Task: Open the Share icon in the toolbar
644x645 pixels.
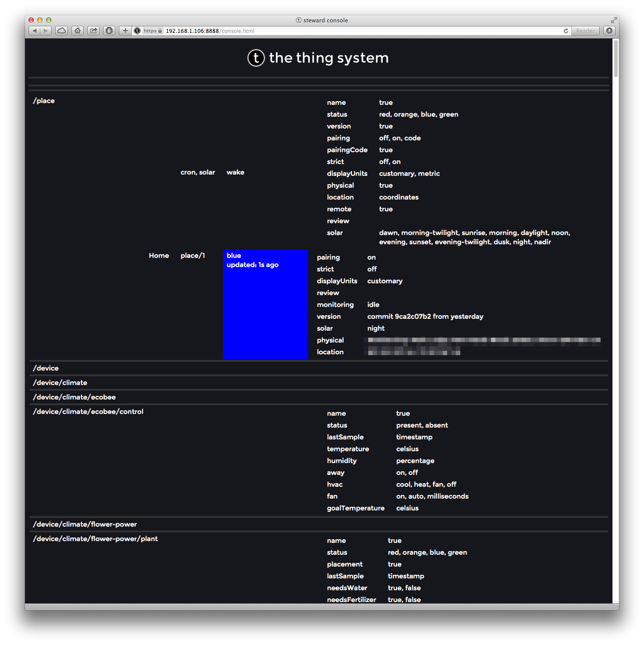Action: pos(93,31)
